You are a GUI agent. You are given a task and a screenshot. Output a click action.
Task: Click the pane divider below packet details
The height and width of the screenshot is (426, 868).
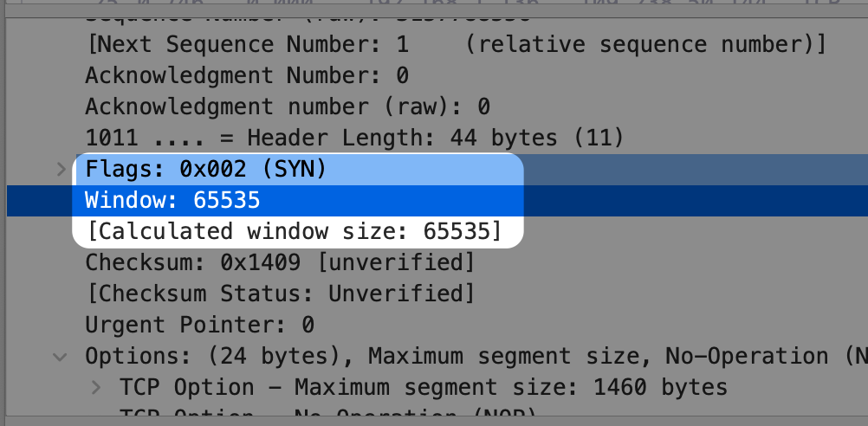tap(433, 422)
